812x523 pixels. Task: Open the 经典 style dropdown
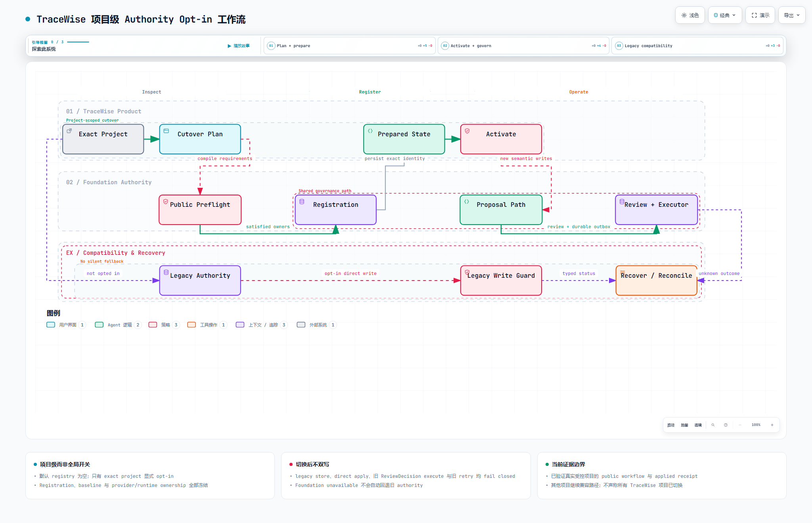point(725,15)
